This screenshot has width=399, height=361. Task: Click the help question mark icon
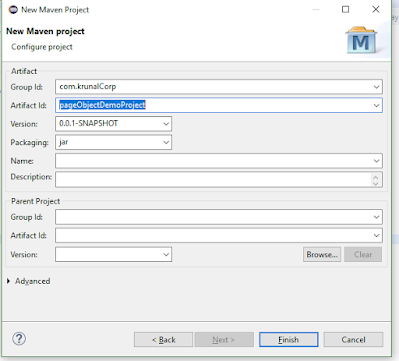coord(19,339)
